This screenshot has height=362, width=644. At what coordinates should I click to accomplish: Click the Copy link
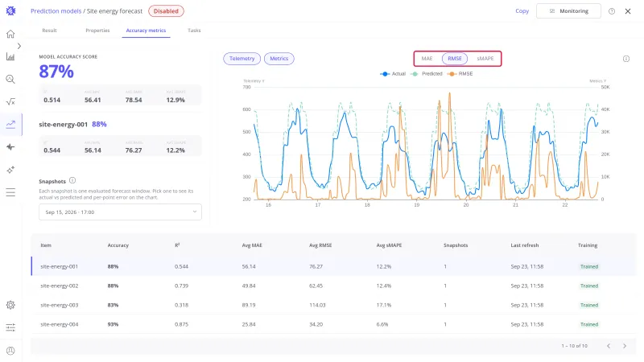click(522, 11)
